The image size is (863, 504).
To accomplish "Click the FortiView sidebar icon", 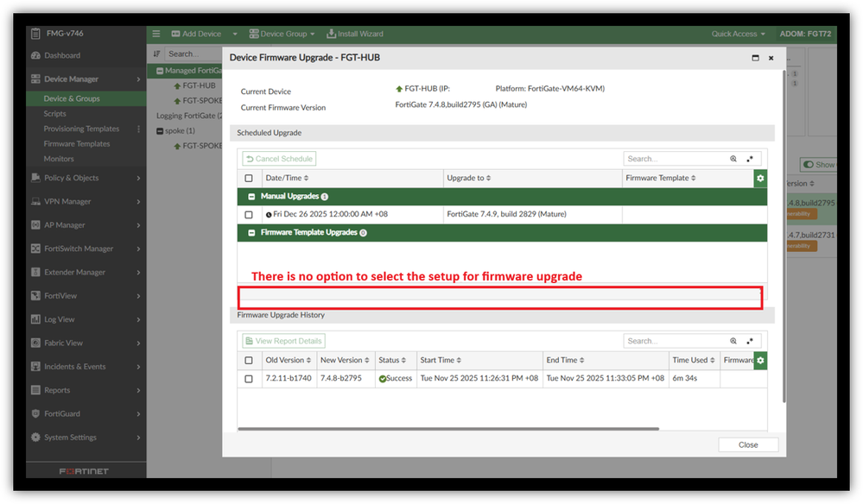I will point(35,296).
